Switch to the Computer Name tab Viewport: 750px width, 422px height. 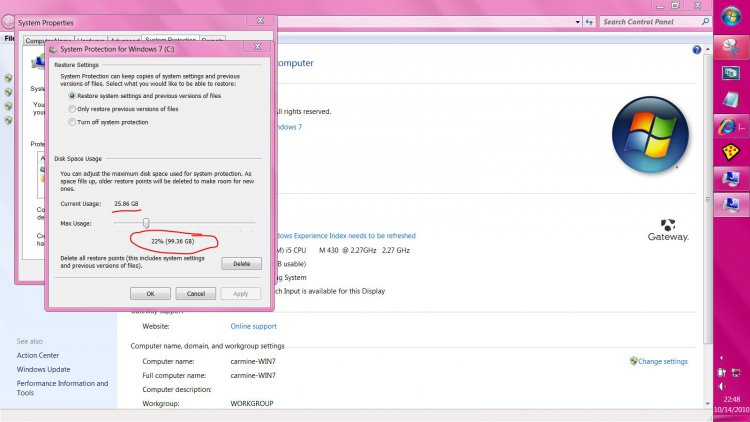[48, 40]
